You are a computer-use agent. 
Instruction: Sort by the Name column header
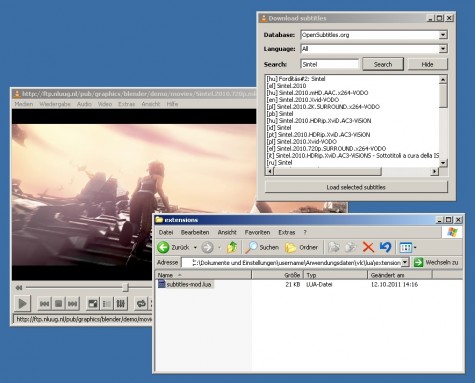pos(203,275)
